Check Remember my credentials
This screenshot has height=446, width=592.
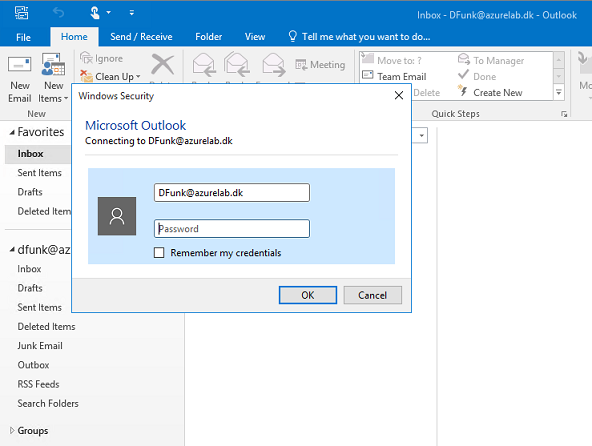coord(159,253)
